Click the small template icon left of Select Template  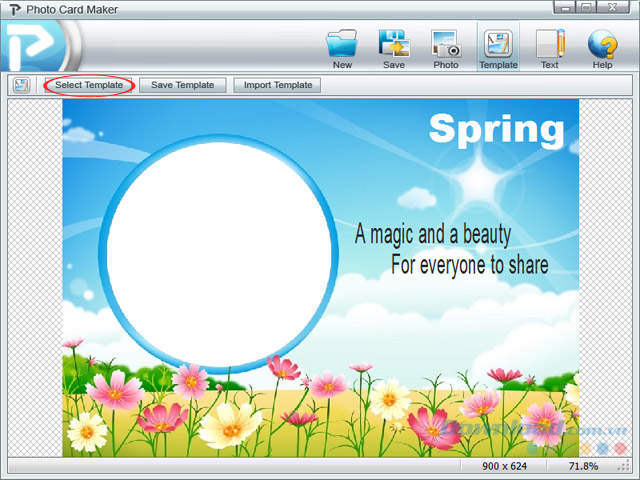click(x=22, y=85)
